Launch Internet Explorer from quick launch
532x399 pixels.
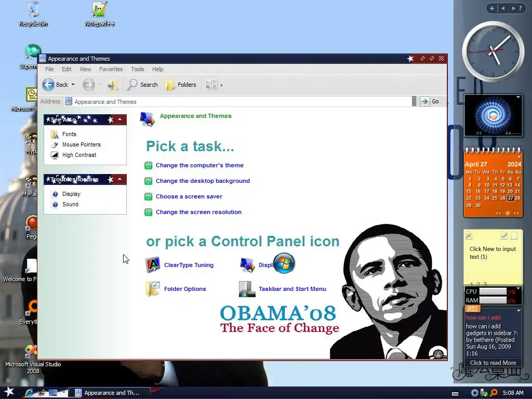click(x=29, y=393)
